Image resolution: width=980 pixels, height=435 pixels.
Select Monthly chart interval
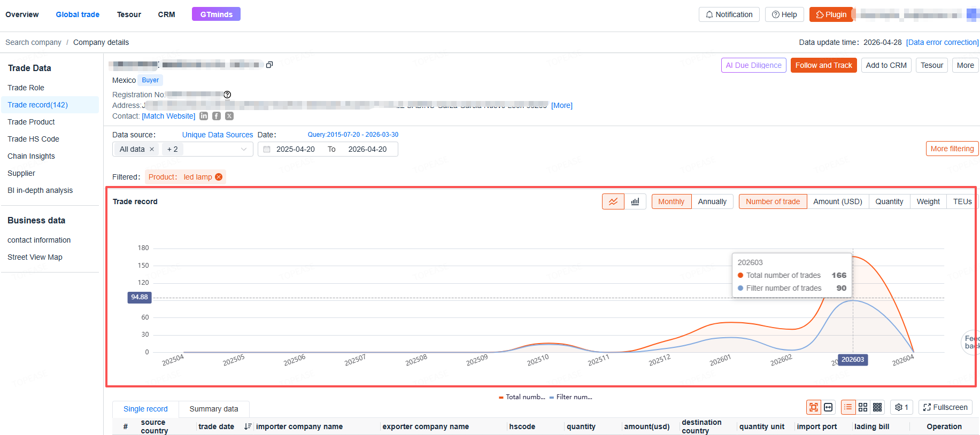click(672, 201)
